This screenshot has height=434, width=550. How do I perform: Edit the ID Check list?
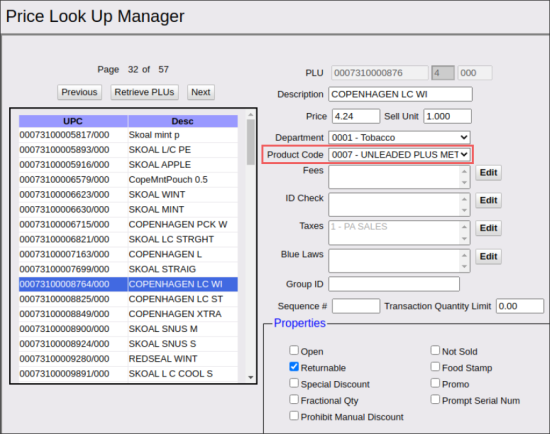(x=488, y=200)
